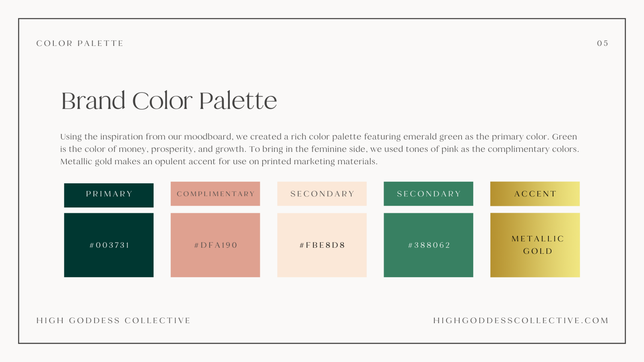Image resolution: width=644 pixels, height=362 pixels.
Task: Click the page number 05
Action: (x=603, y=43)
